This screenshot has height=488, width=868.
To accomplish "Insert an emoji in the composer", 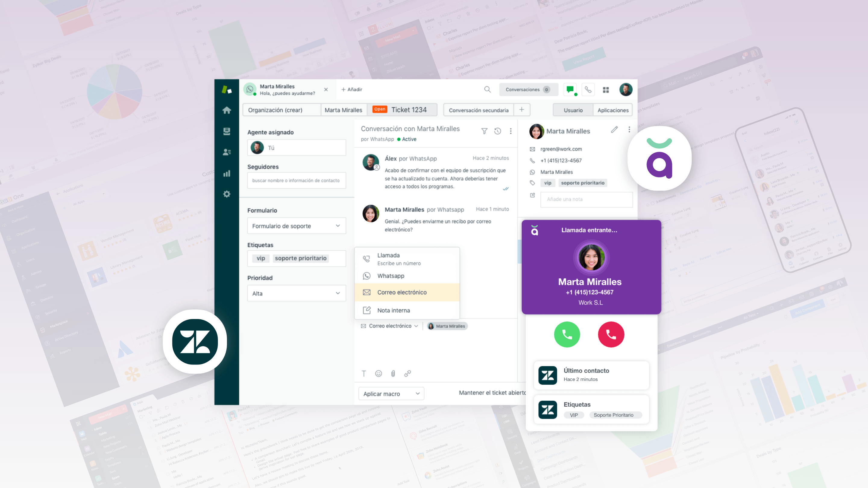I will pos(379,374).
